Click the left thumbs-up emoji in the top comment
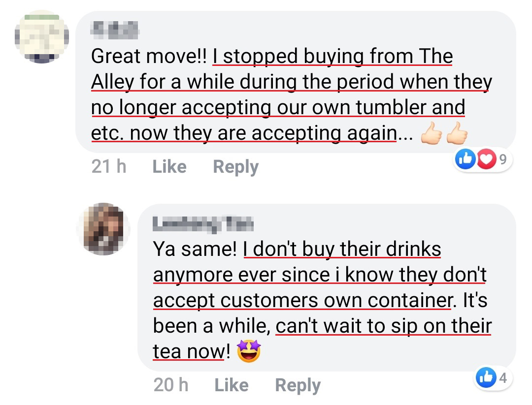This screenshot has width=532, height=405. [x=431, y=133]
